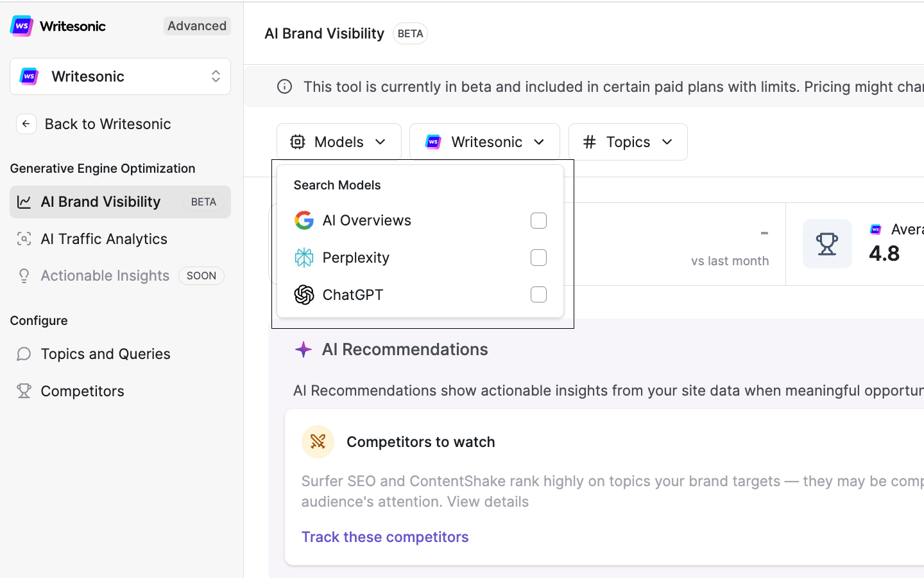This screenshot has height=578, width=924.
Task: Open Topics and Queries in the sidebar
Action: [x=105, y=354]
